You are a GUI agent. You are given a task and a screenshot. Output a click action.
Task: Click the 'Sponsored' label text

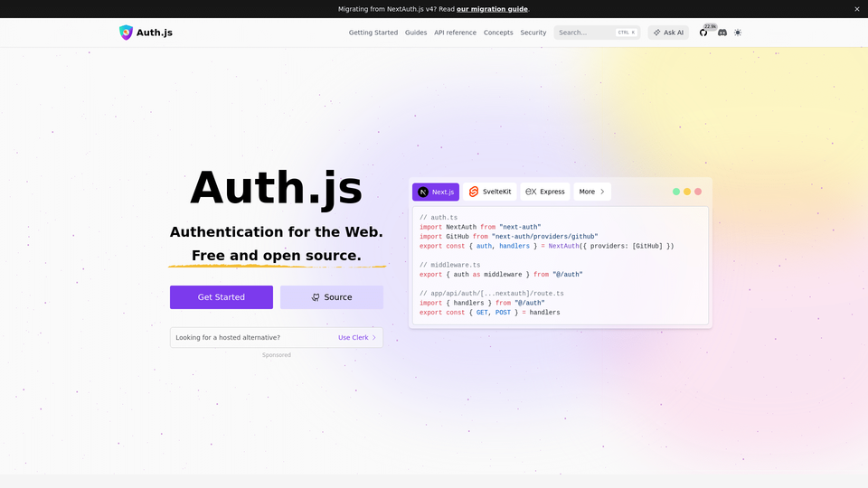coord(277,355)
